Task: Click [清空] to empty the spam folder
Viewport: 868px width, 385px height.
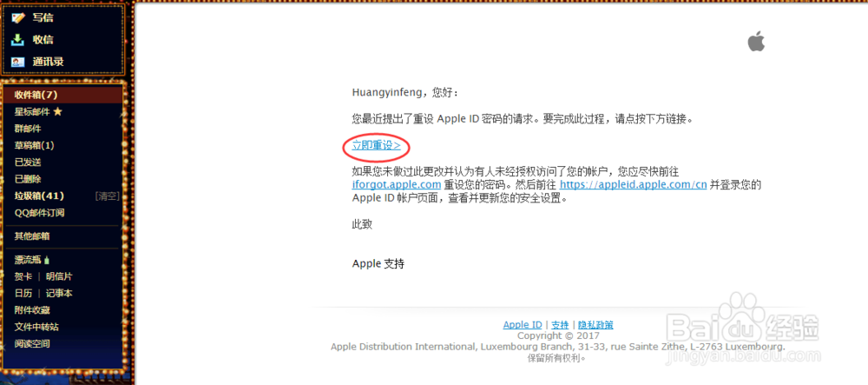Action: [107, 196]
